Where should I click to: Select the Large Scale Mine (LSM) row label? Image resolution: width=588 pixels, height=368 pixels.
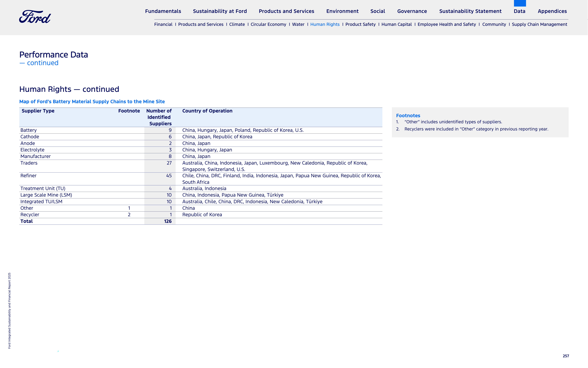click(46, 195)
